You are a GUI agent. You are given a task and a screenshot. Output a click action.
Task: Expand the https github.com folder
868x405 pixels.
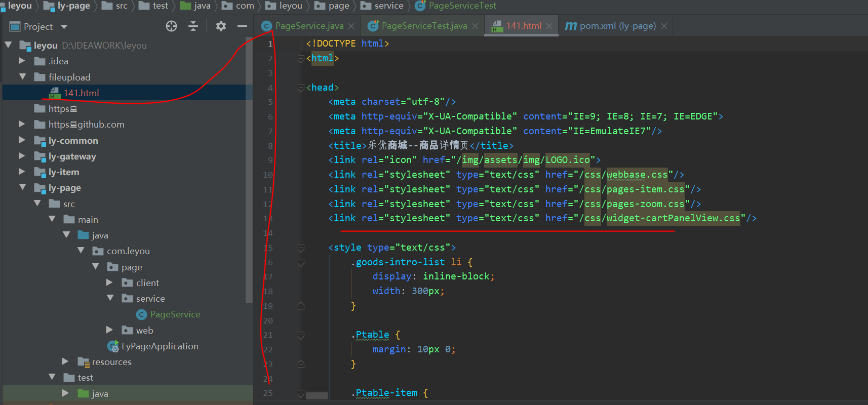(x=22, y=124)
